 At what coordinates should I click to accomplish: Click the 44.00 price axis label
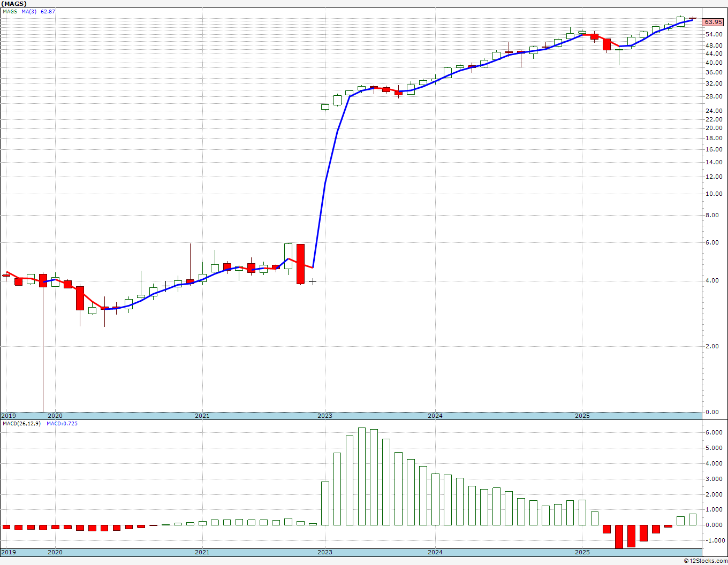714,54
